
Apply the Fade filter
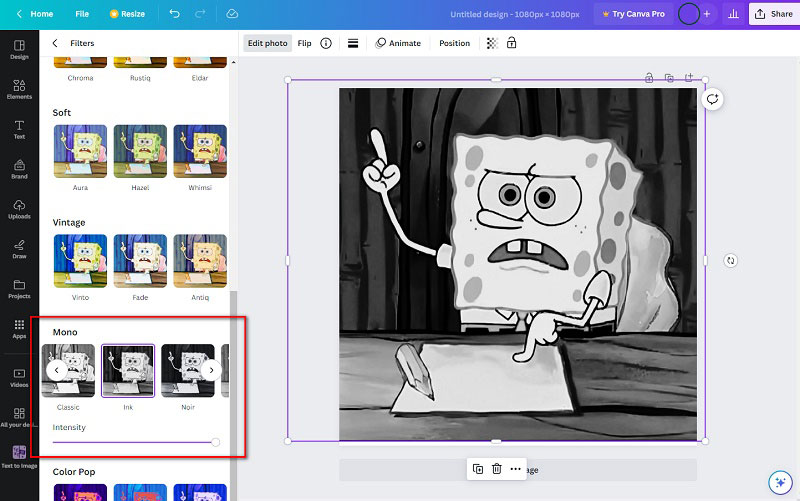pyautogui.click(x=140, y=261)
